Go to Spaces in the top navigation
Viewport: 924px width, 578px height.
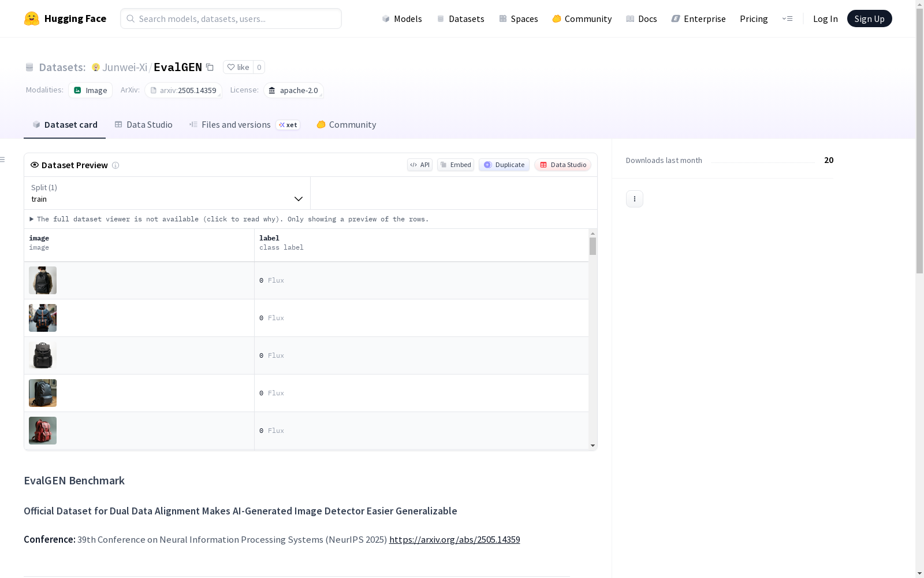coord(519,18)
